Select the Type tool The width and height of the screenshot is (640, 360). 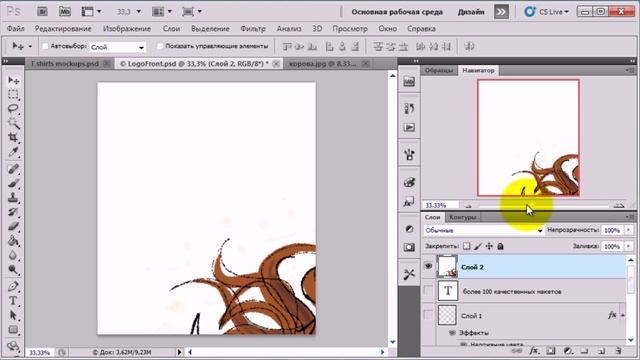(x=13, y=301)
